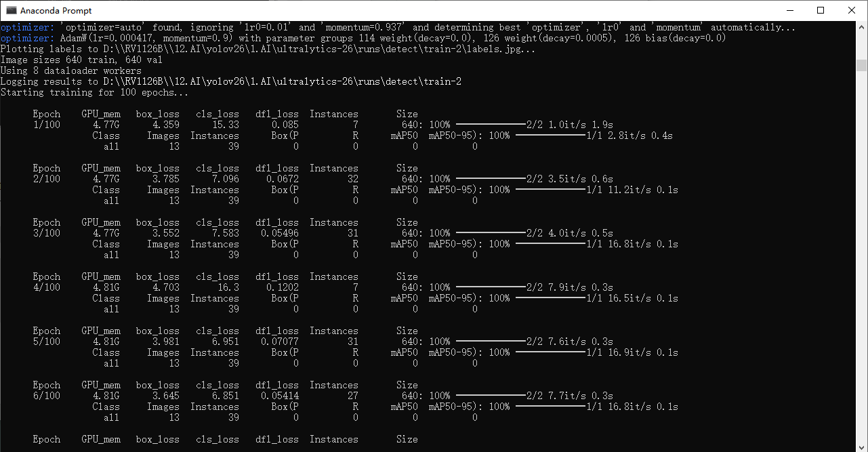Click box_loss value "4.703"
The image size is (868, 452).
(x=166, y=288)
